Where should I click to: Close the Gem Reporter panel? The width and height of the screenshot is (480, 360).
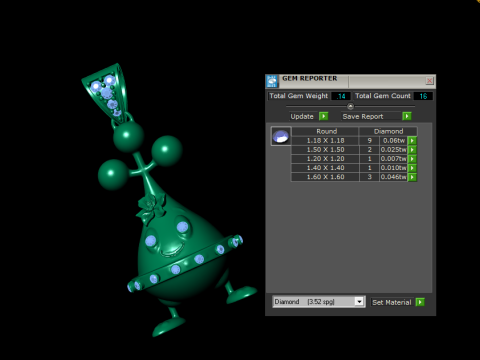[430, 81]
